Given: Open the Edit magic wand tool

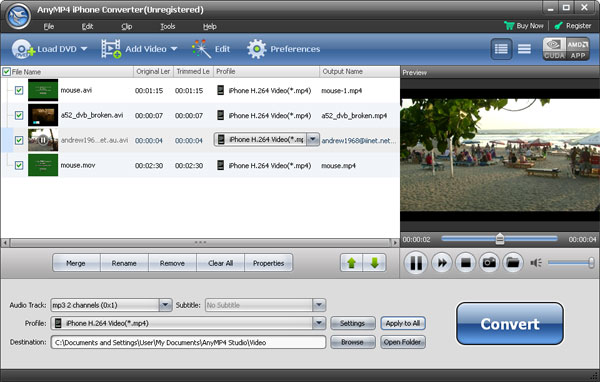Looking at the screenshot, I should (201, 49).
